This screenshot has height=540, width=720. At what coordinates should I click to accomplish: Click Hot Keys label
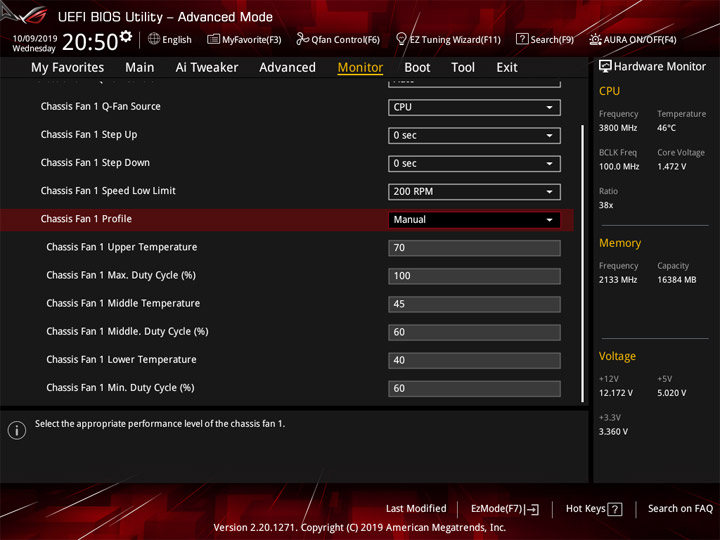[x=585, y=509]
